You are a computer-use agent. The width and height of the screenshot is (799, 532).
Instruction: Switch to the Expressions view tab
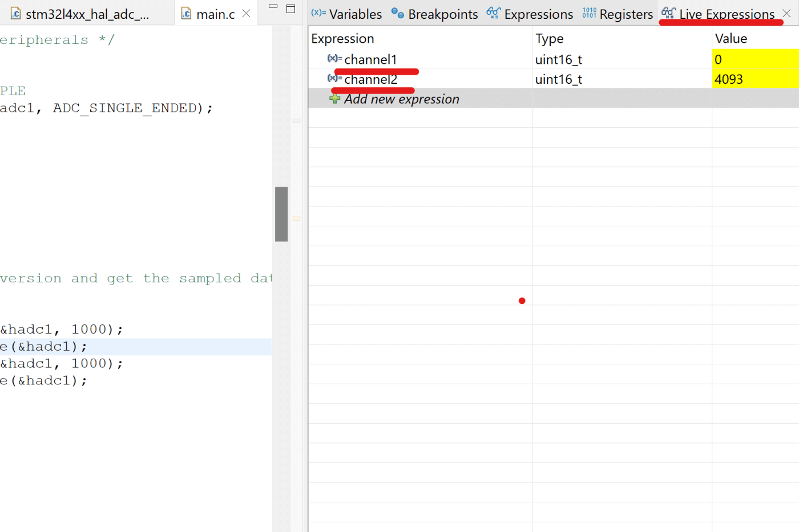tap(530, 14)
